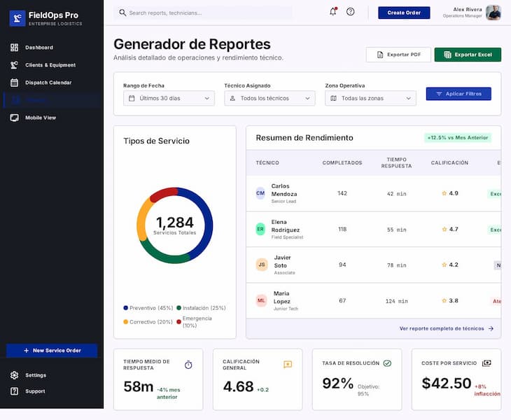Open the notifications bell icon

click(332, 12)
